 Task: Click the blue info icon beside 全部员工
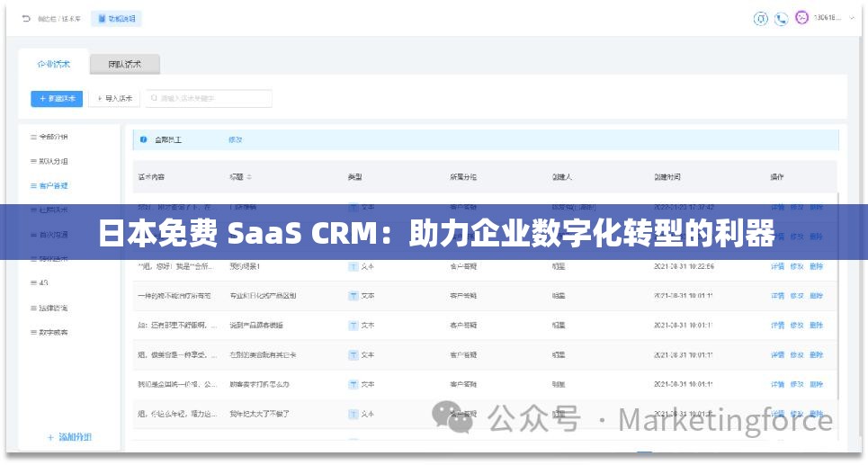[x=143, y=139]
